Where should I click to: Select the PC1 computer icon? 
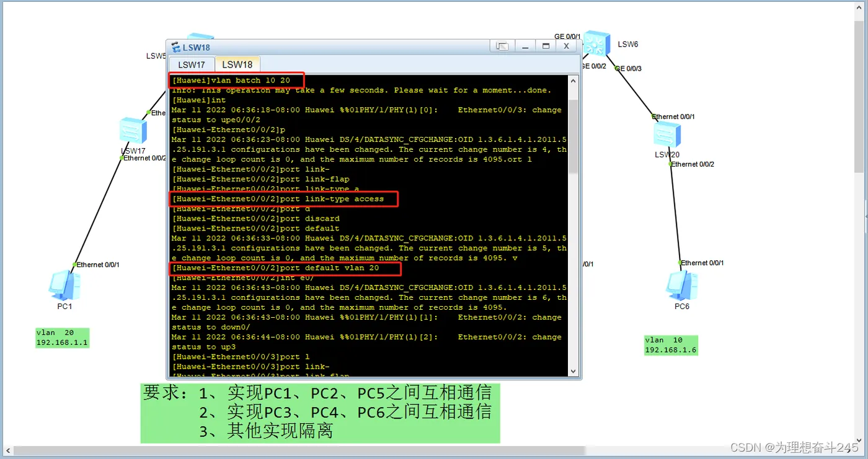click(x=64, y=286)
